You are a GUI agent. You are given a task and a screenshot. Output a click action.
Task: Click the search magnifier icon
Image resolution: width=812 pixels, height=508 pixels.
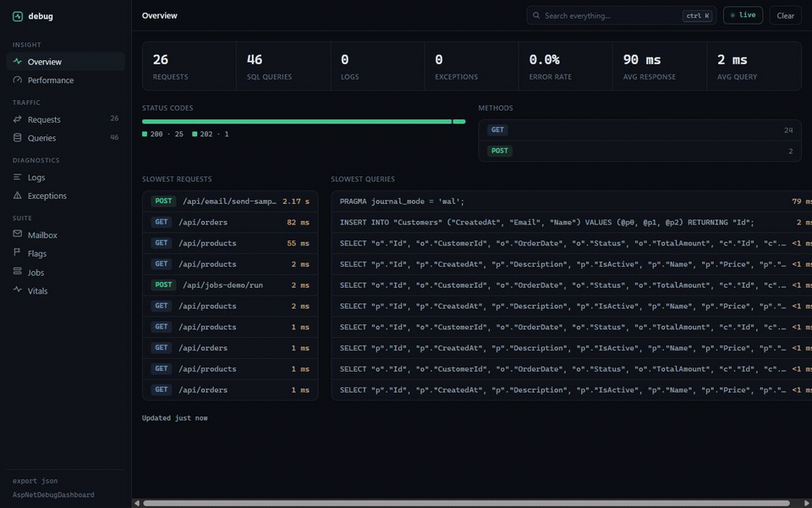[x=536, y=15]
